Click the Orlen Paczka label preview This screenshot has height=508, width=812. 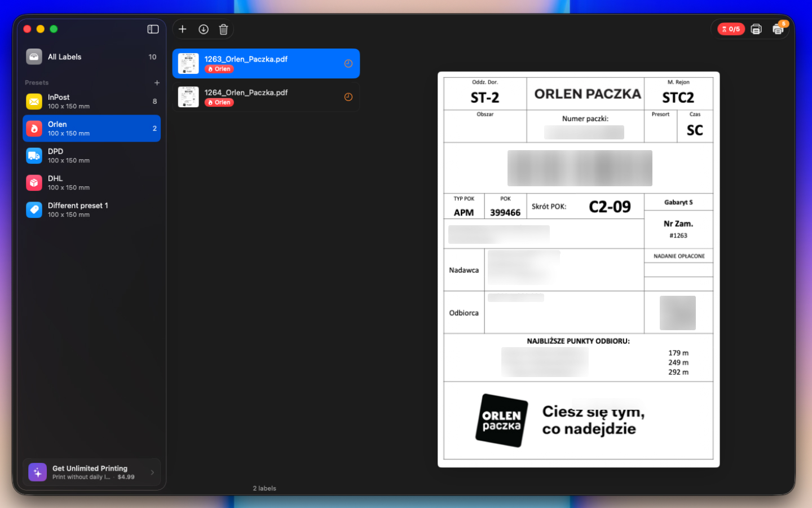[x=579, y=269]
